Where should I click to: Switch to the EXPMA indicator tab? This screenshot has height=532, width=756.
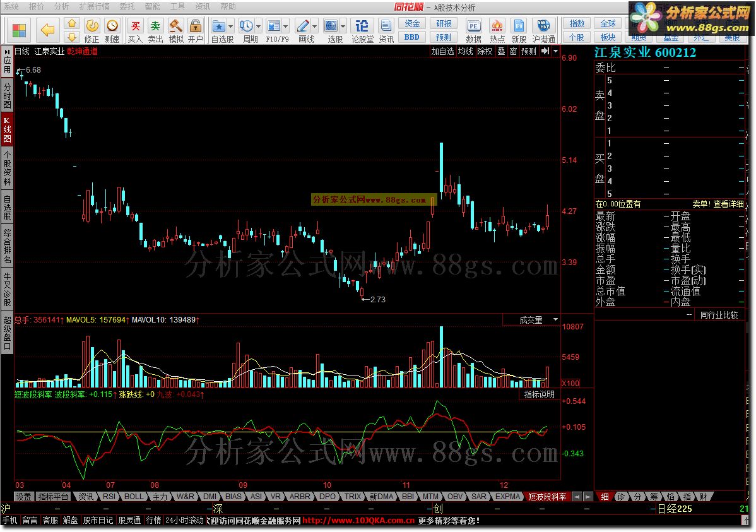(x=508, y=496)
